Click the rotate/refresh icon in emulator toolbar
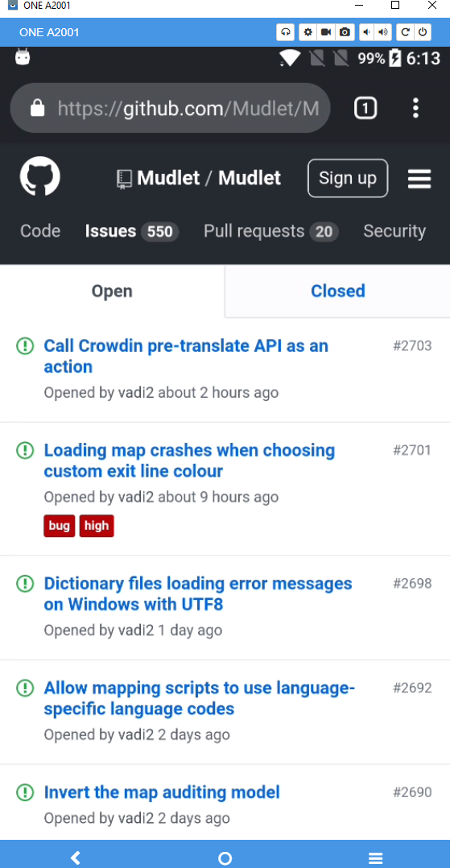This screenshot has width=450, height=868. click(405, 32)
